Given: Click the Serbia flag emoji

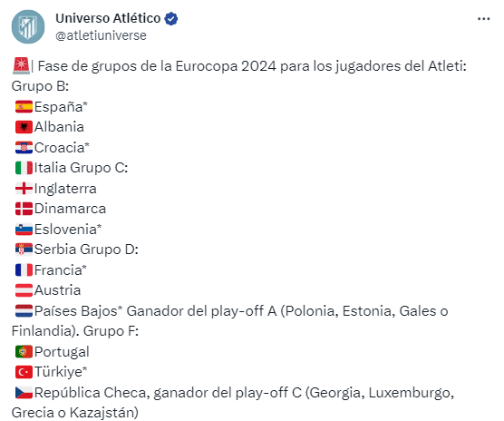Looking at the screenshot, I should pyautogui.click(x=24, y=250).
